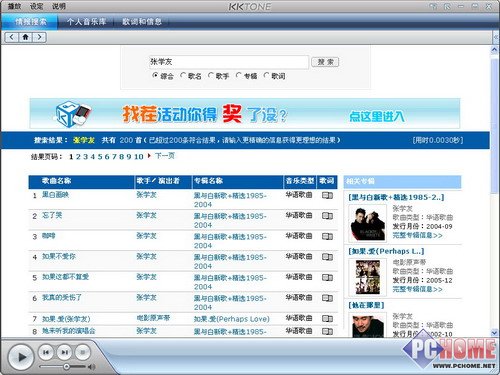Open related album title [如果.爱(Perhaps L..]

pos(386,251)
